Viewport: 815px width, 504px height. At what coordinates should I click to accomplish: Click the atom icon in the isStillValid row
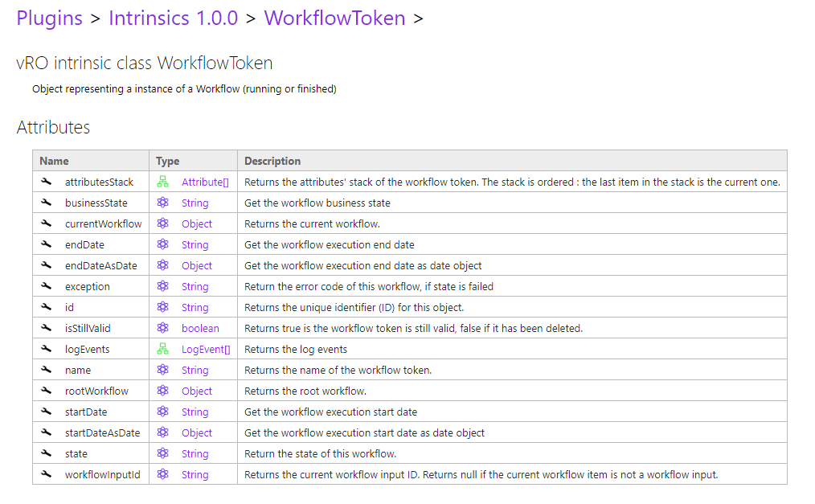tap(162, 327)
